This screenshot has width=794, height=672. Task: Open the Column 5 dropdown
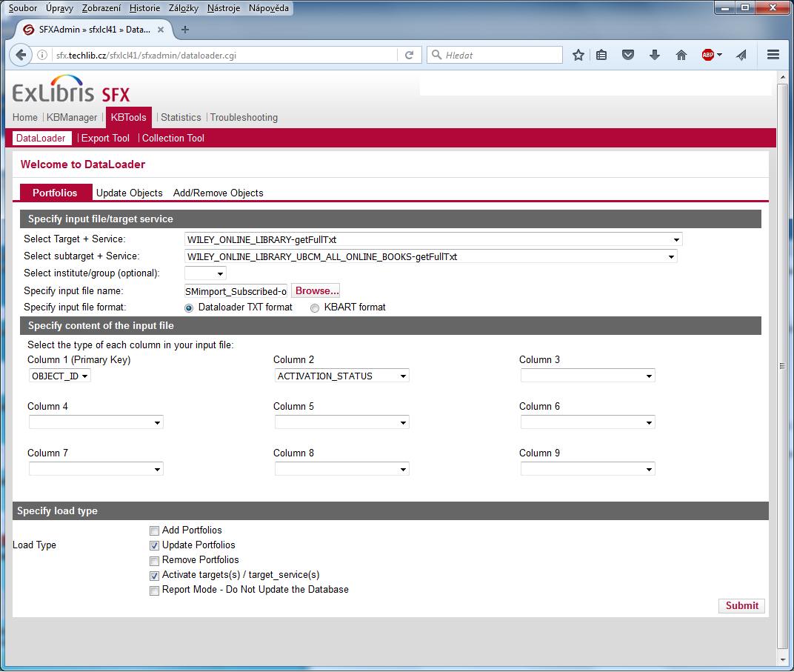click(341, 422)
